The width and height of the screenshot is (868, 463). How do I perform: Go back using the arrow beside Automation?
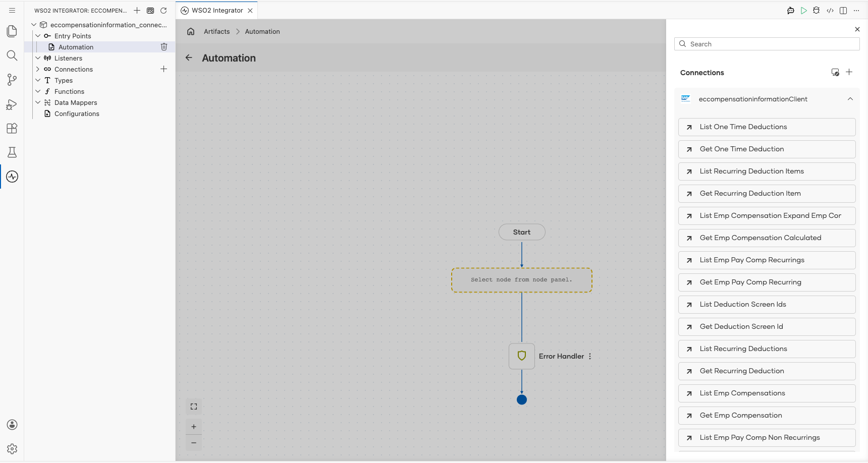(189, 57)
